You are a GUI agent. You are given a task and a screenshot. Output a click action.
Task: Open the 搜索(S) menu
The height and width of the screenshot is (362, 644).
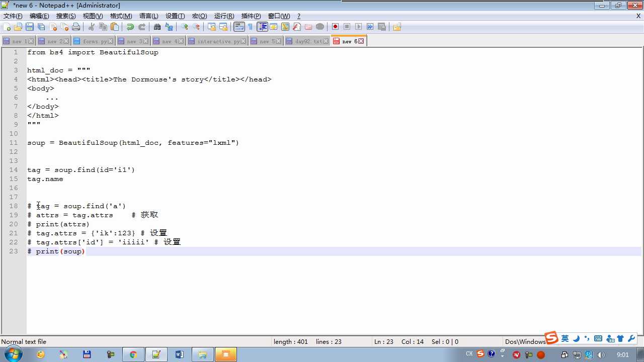tap(66, 16)
